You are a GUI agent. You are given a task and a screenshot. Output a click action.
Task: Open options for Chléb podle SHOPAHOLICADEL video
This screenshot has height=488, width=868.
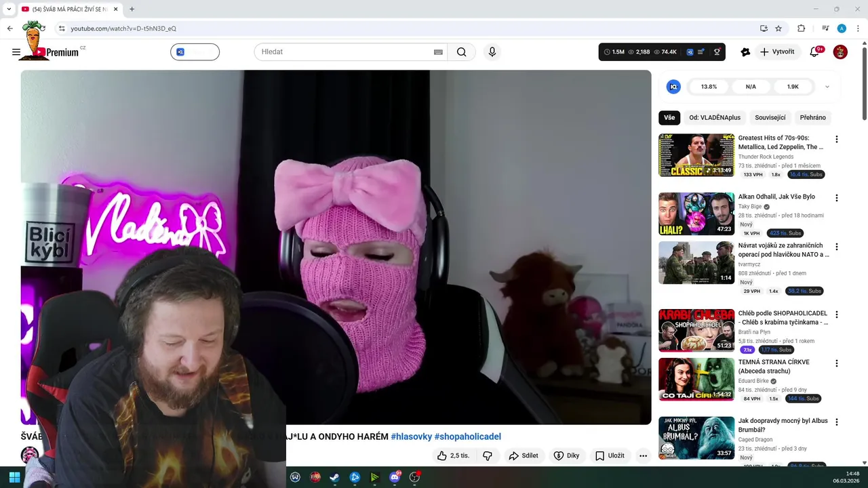[836, 314]
